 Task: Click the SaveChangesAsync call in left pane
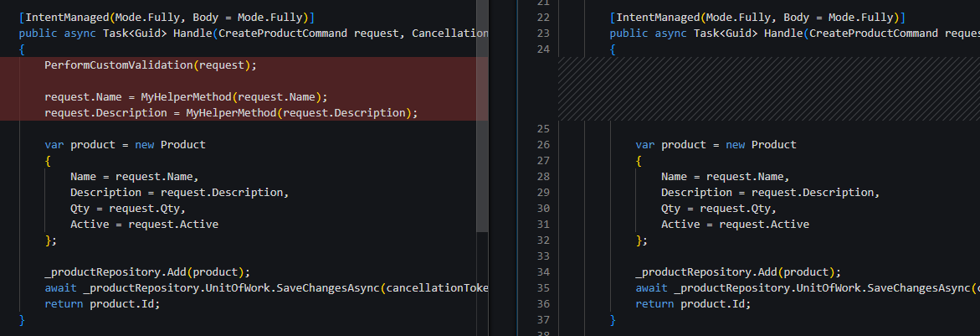(267, 288)
